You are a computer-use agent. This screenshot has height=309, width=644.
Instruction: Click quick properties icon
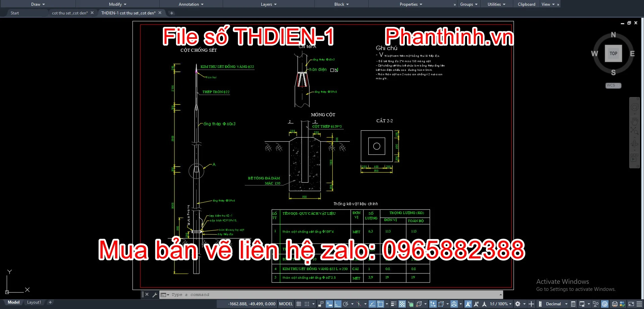click(573, 304)
